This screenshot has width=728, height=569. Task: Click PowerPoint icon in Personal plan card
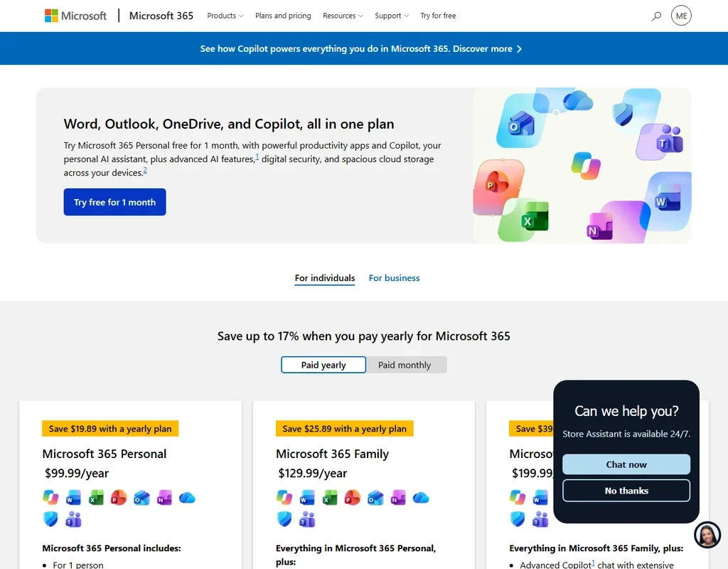point(119,497)
